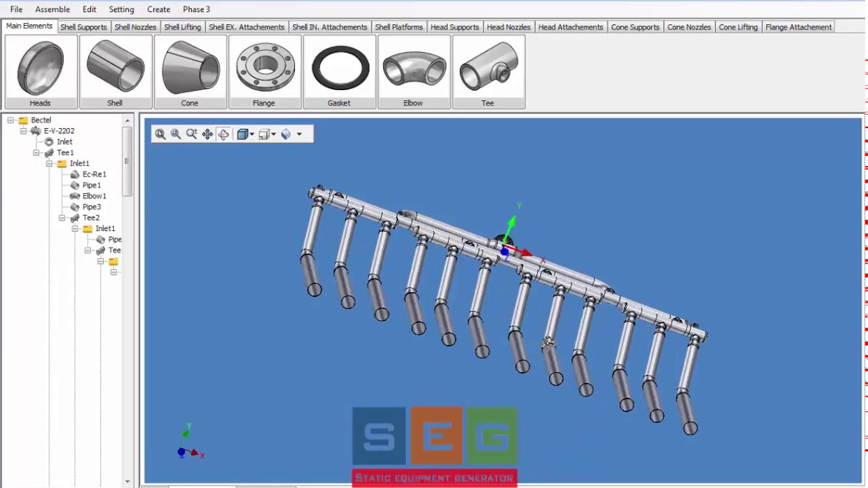The image size is (868, 488).
Task: Click the shaded display mode icon
Action: point(285,134)
